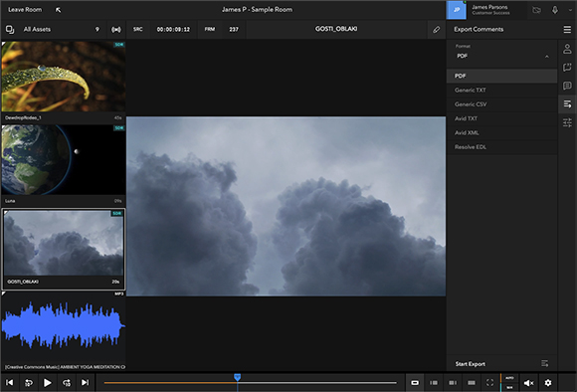577x392 pixels.
Task: Open the asset view icon next to All Assets
Action: (10, 29)
